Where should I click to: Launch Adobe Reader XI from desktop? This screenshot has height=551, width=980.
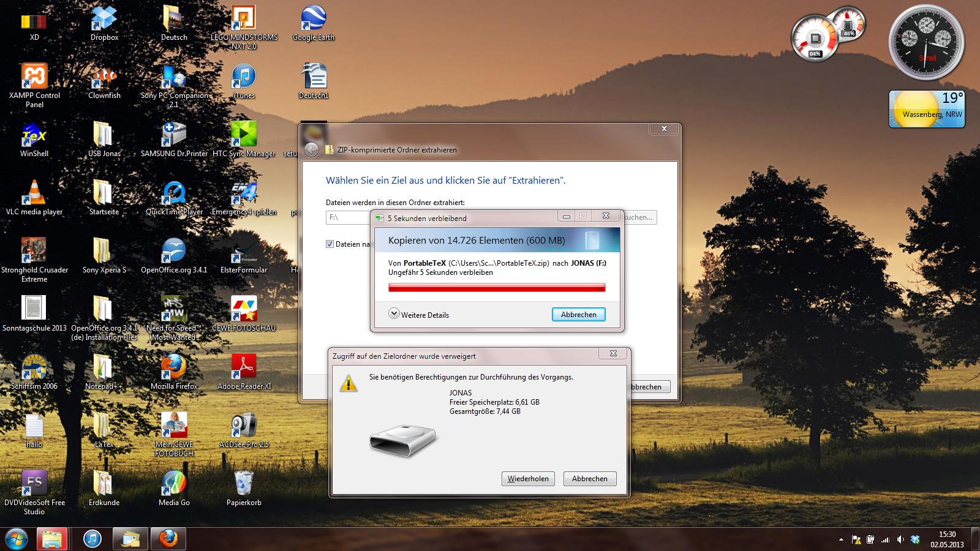coord(244,368)
